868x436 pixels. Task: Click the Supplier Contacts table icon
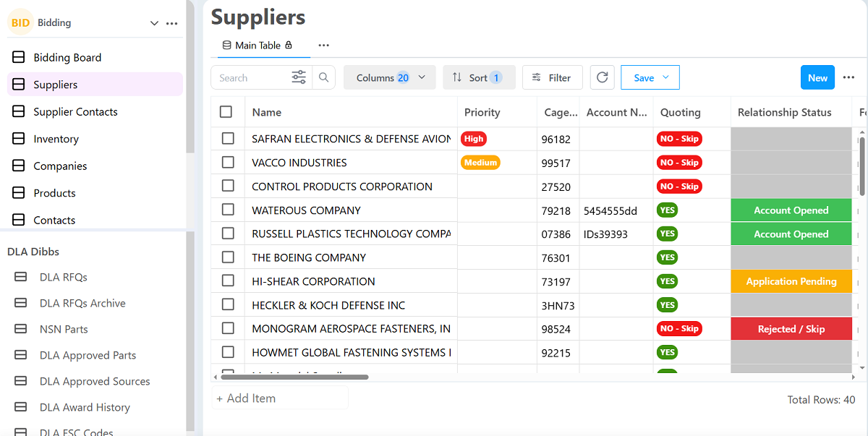pyautogui.click(x=19, y=111)
